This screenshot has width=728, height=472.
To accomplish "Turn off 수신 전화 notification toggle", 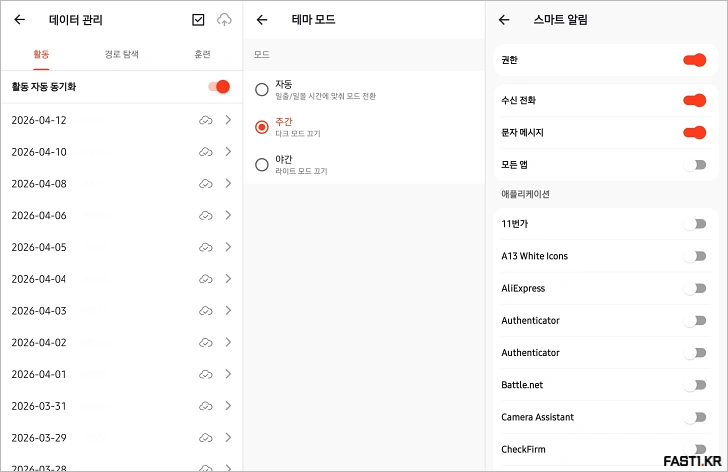I will [x=694, y=100].
